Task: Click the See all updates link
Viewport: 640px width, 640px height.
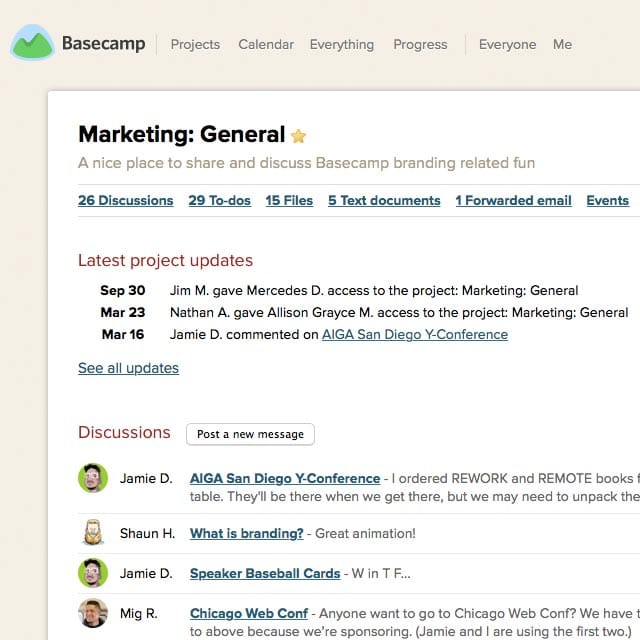Action: pos(129,368)
